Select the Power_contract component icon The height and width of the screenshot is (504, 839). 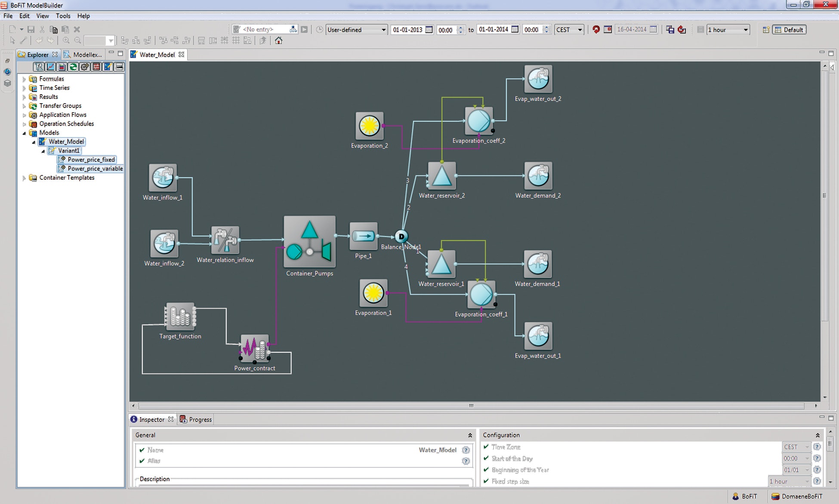pos(255,348)
